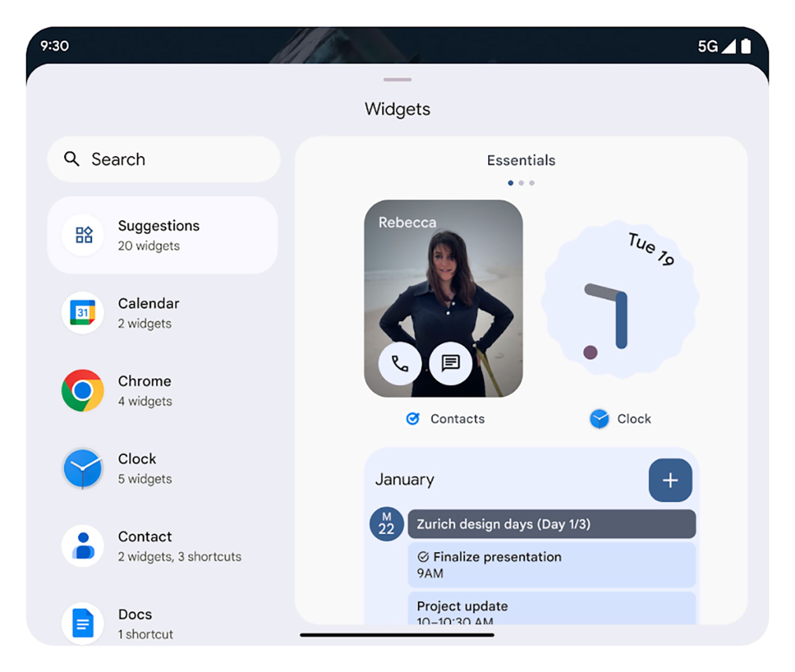Tap the phone call icon on Rebecca's widget
The image size is (795, 672).
coord(399,363)
